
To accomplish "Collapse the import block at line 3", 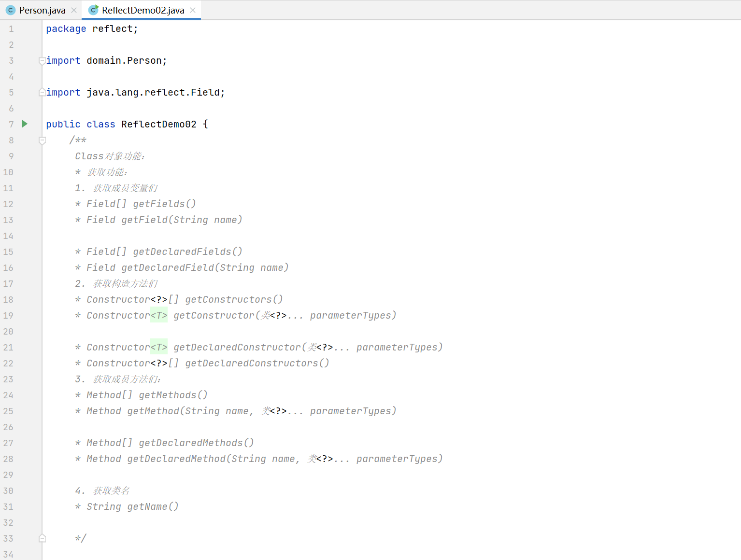I will 42,61.
